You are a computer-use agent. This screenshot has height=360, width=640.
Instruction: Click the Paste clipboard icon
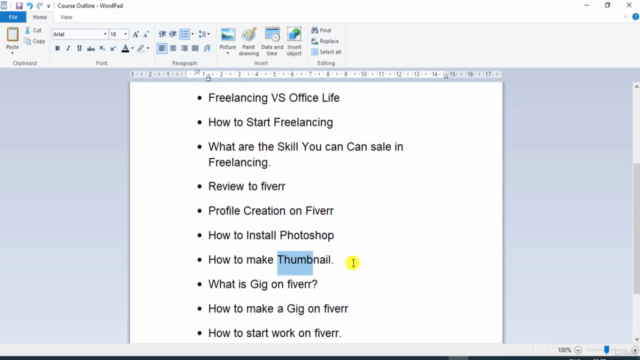12,34
